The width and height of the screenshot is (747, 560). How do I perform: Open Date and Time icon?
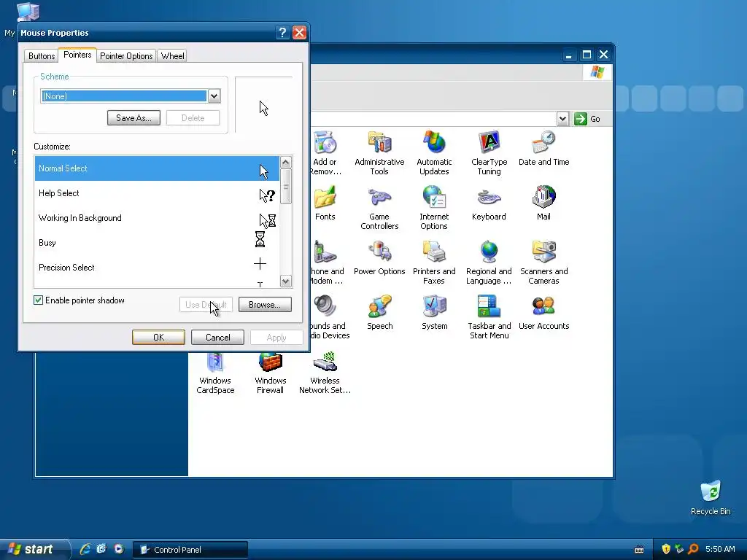coord(543,148)
